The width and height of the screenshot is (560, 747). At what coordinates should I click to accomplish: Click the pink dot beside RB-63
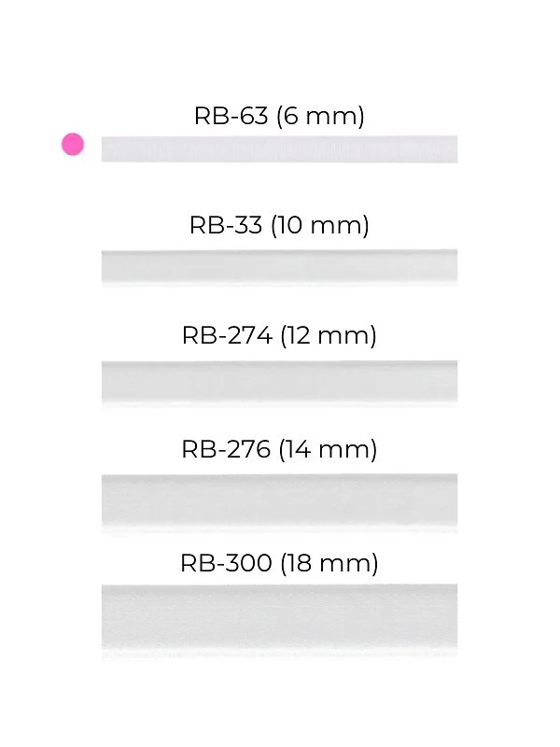tap(73, 145)
